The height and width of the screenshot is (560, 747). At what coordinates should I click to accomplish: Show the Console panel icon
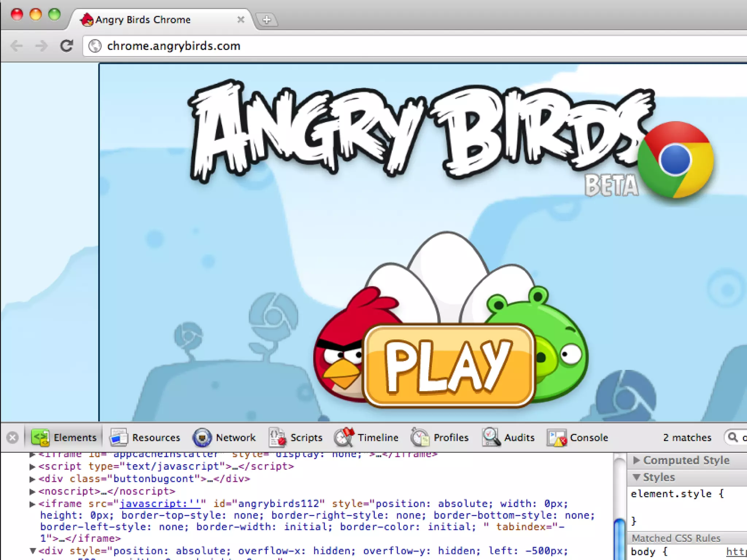point(556,437)
